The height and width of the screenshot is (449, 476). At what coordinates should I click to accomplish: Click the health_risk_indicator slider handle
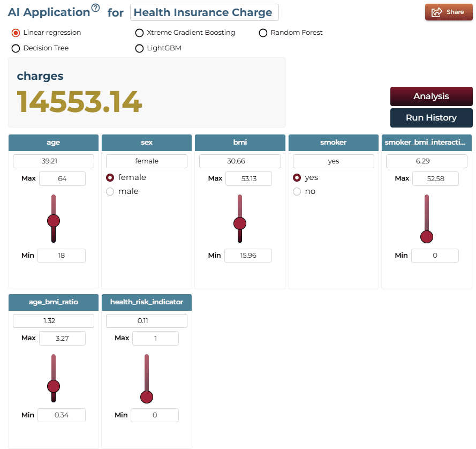pos(147,396)
